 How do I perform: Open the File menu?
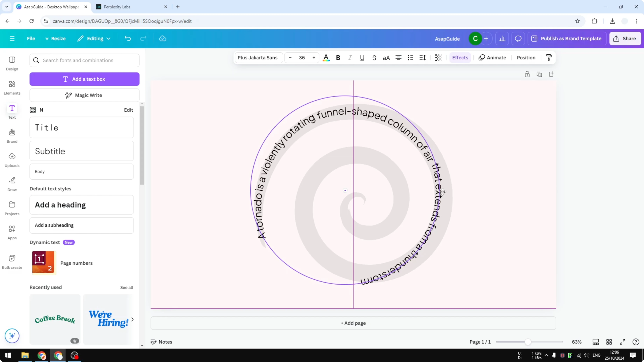(31, 38)
